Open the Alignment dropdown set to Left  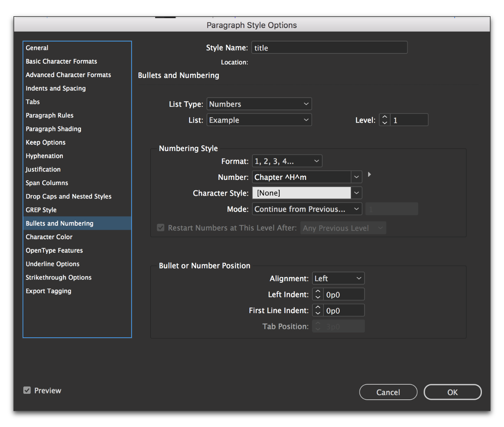coord(338,278)
